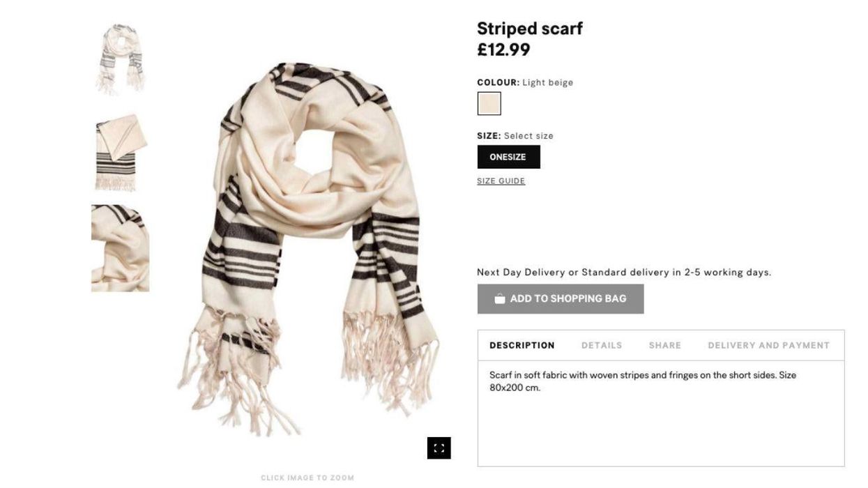Click the 'Click image to zoom' caption

tap(307, 478)
